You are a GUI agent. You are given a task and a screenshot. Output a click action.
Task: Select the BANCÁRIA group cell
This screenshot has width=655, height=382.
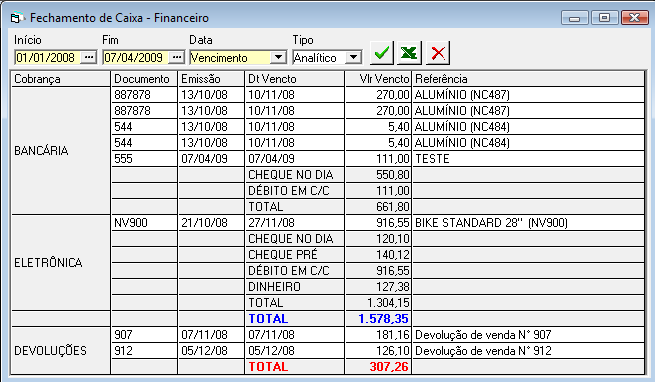[x=61, y=151]
